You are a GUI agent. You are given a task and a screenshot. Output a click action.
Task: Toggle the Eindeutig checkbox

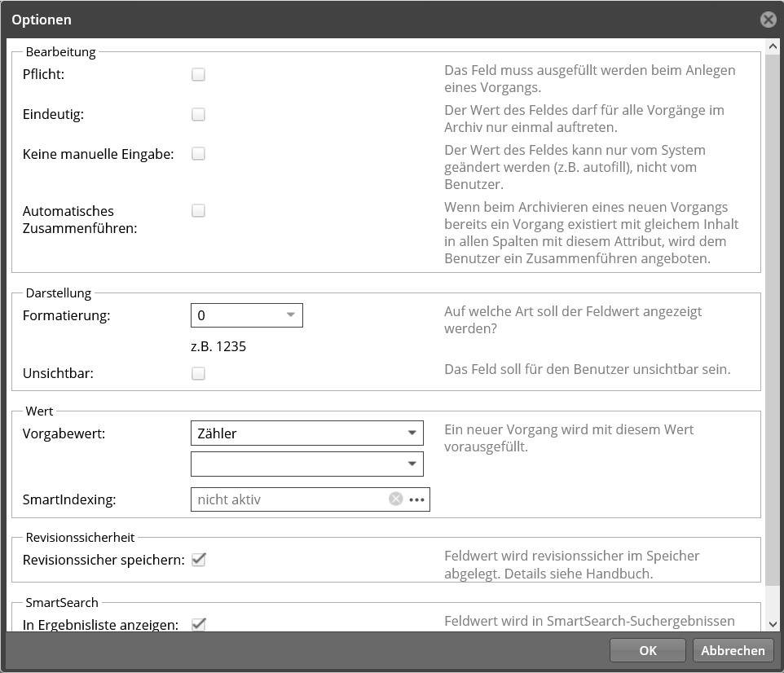[199, 115]
